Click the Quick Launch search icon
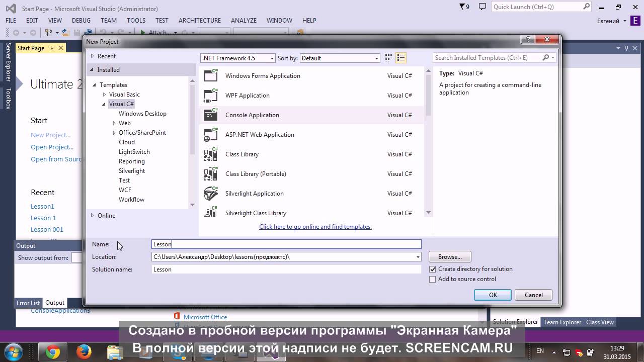Viewport: 644px width, 362px height. [586, 7]
